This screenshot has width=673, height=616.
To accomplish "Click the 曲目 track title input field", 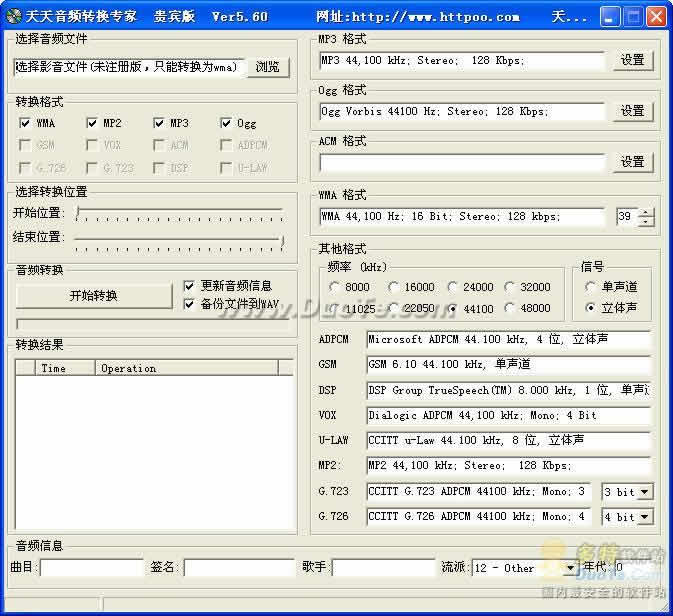I will pos(91,567).
